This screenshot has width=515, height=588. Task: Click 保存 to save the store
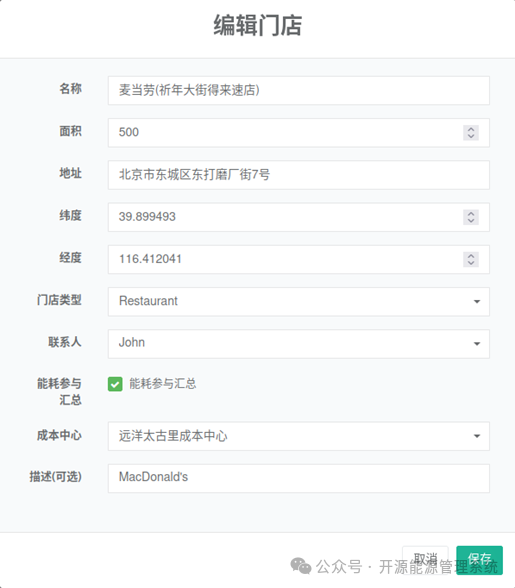479,560
